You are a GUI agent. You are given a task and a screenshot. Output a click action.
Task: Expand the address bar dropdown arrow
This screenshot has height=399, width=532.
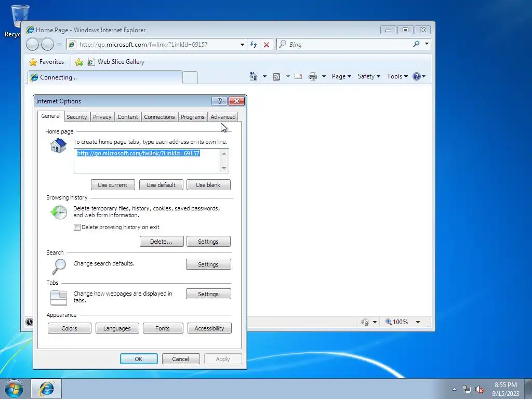pos(242,45)
